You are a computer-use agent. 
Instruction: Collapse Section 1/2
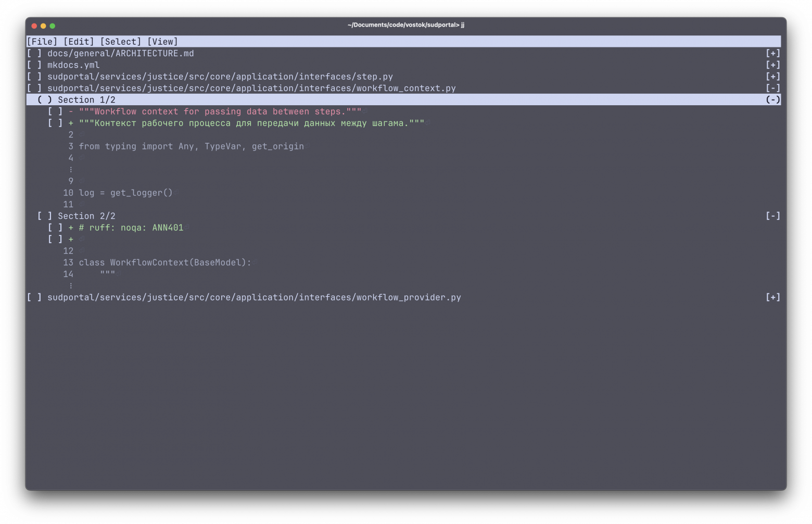773,100
